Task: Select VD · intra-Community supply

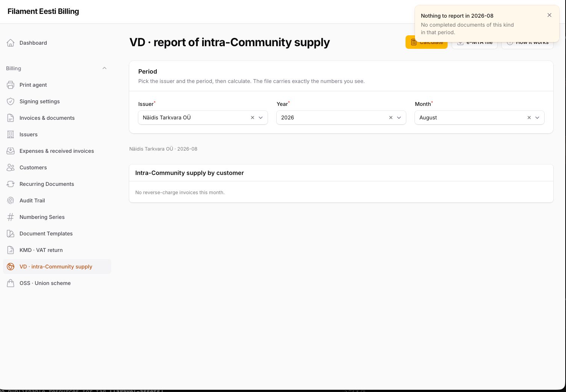Action: 57,267
